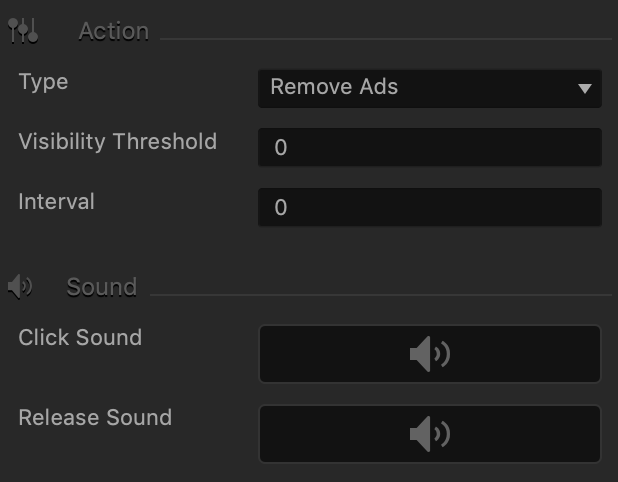Click the Type property label
618x482 pixels.
click(43, 82)
